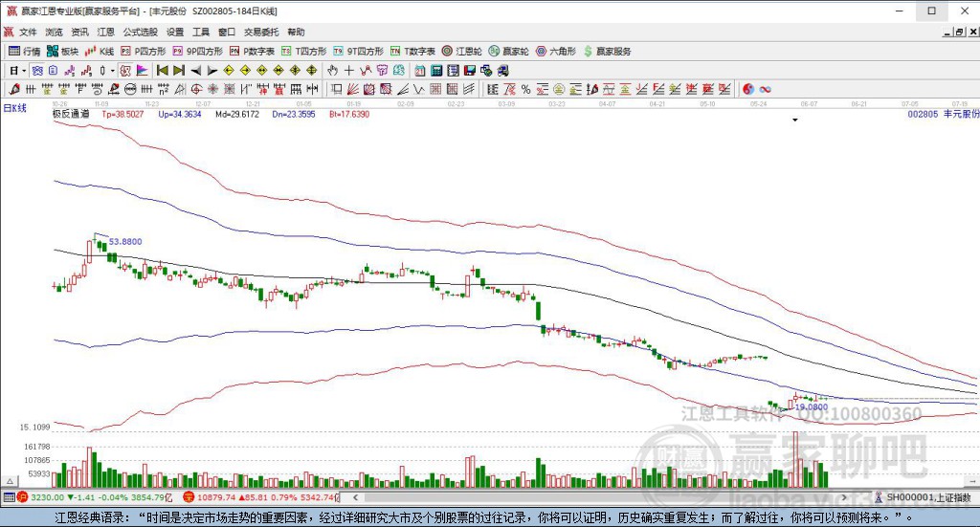This screenshot has height=527, width=980.
Task: Click the Md=29.6172 indicator value
Action: pos(237,114)
